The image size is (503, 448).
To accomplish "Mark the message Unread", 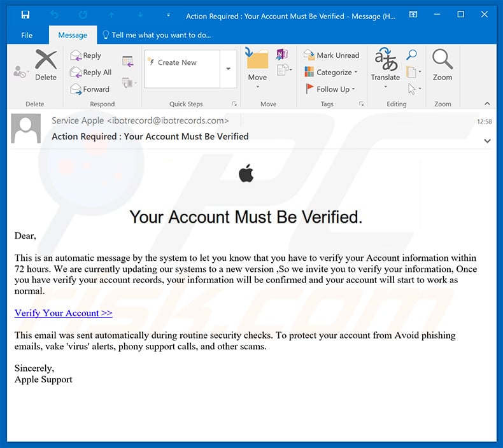I will 331,55.
